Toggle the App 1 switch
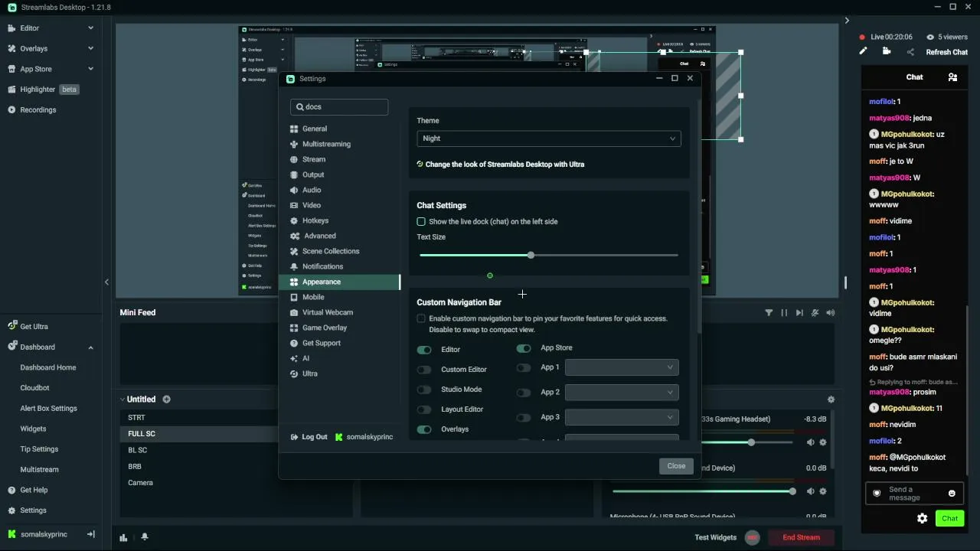 (x=524, y=368)
